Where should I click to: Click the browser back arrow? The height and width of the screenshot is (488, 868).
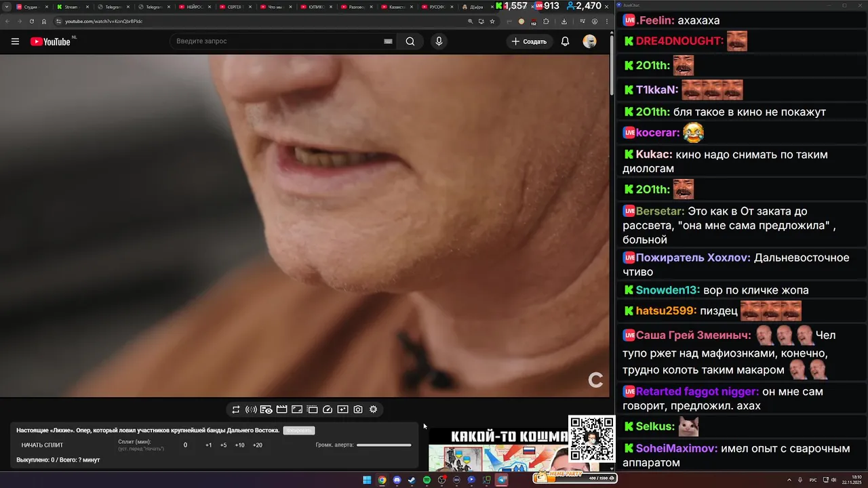7,21
